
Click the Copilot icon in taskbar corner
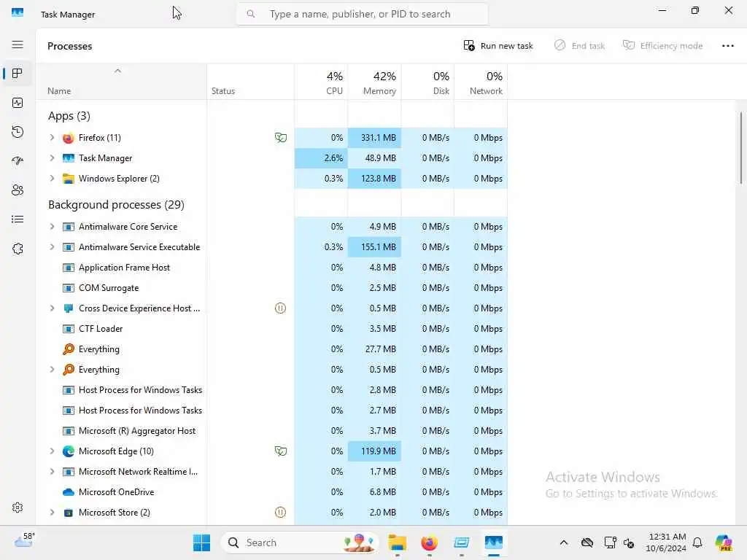pos(724,542)
